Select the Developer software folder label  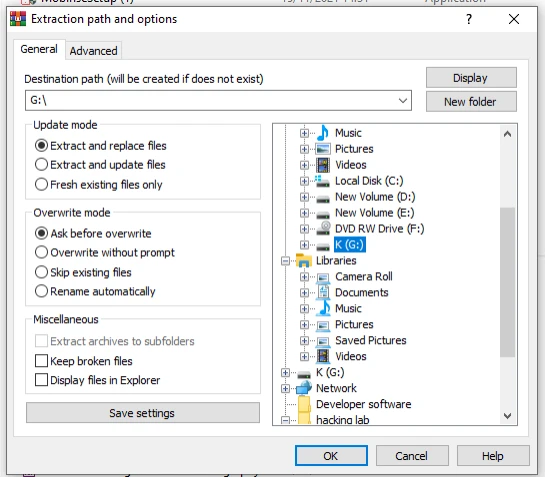(364, 404)
